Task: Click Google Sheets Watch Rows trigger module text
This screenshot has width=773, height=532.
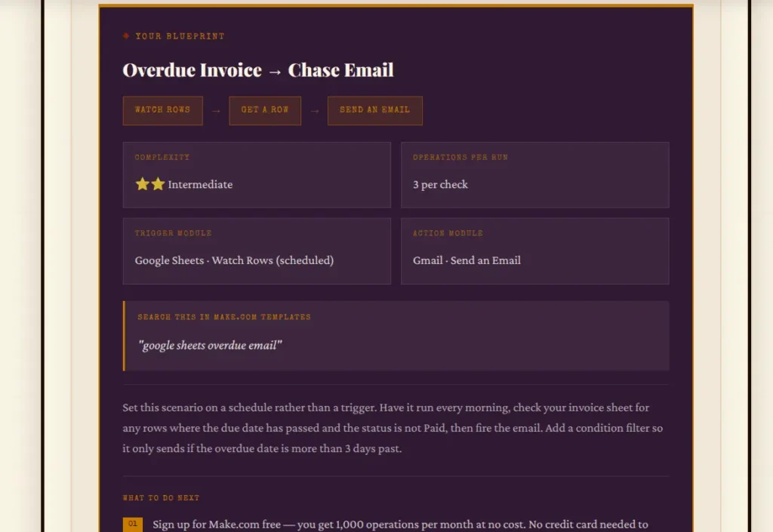Action: [234, 260]
